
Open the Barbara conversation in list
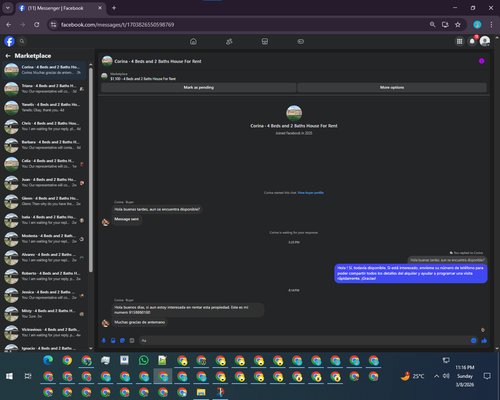(x=44, y=145)
